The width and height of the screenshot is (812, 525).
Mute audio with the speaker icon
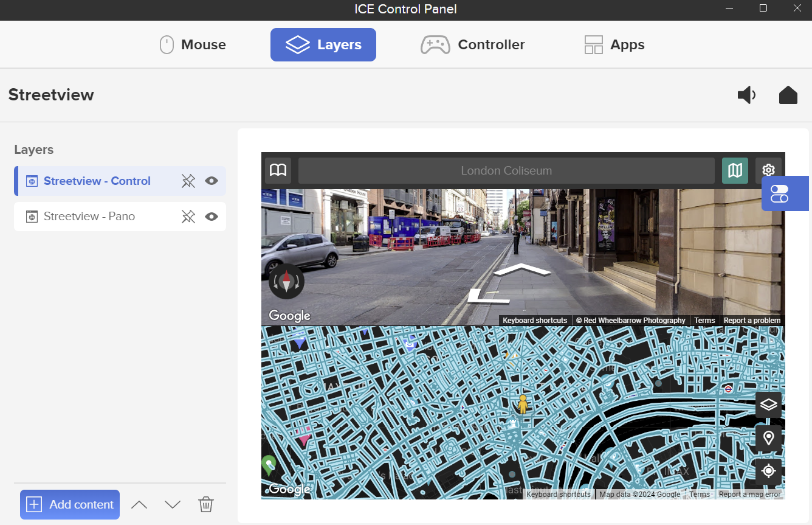pyautogui.click(x=746, y=95)
